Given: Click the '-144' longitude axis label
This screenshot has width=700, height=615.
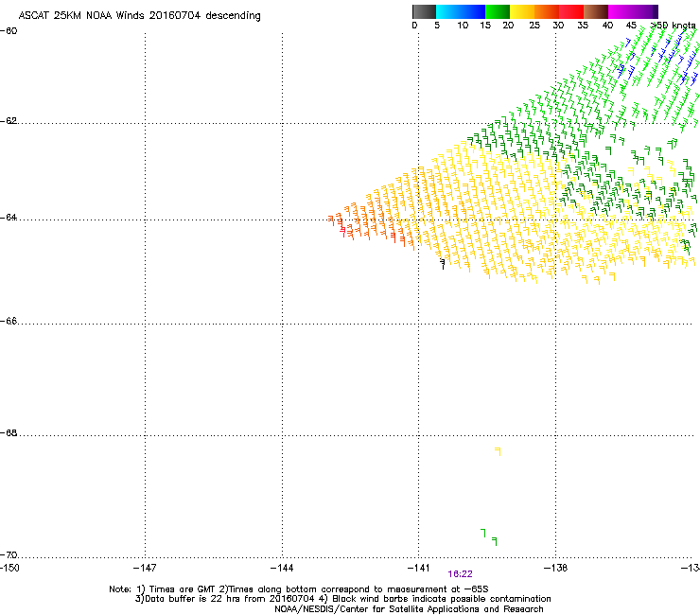Looking at the screenshot, I should (x=282, y=568).
